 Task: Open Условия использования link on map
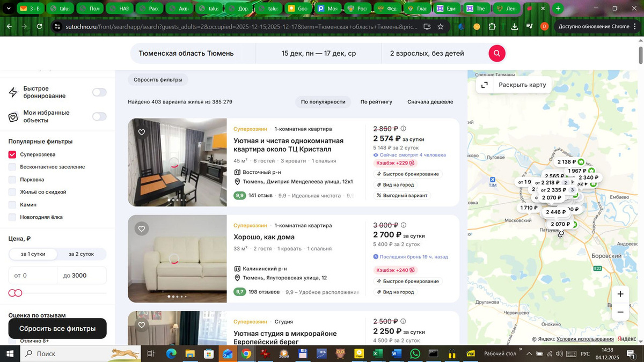(x=585, y=339)
